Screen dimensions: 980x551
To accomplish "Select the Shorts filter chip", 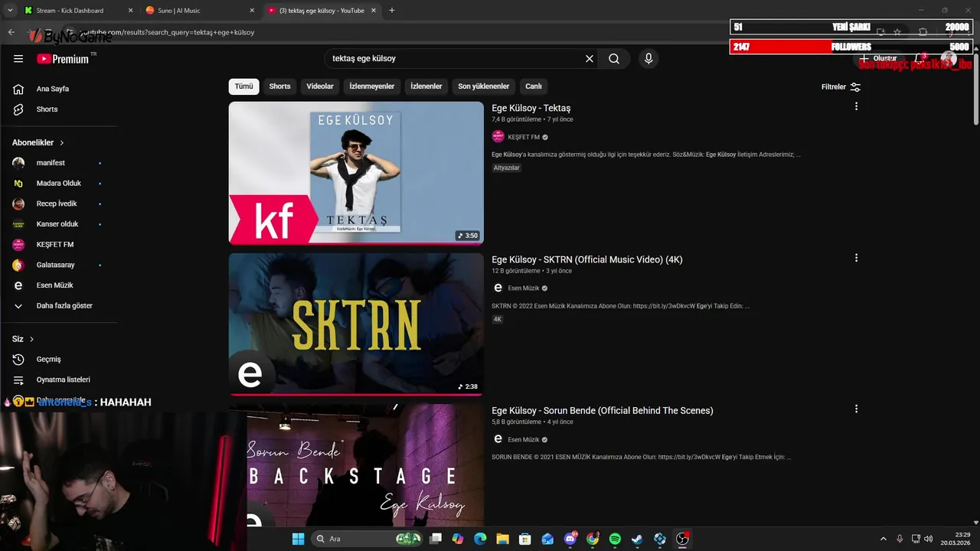I will (x=279, y=86).
